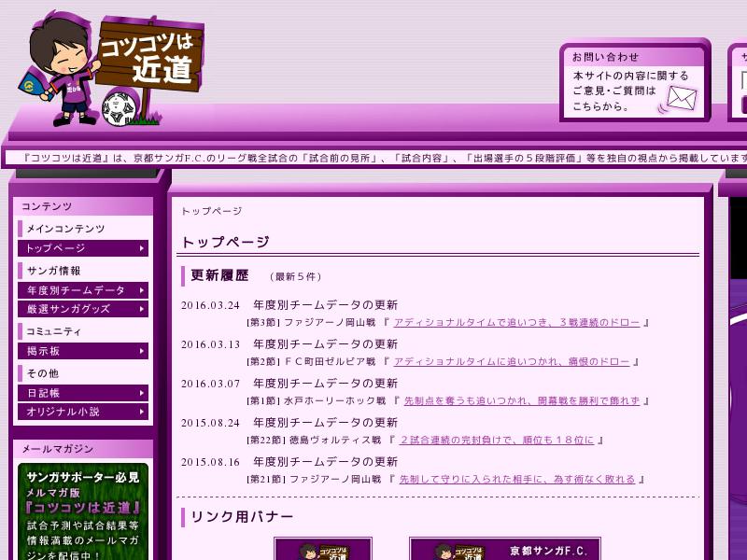The height and width of the screenshot is (560, 747).
Task: Click the [第22節] 徳島ヴォルティス戦 label
Action: [x=314, y=440]
